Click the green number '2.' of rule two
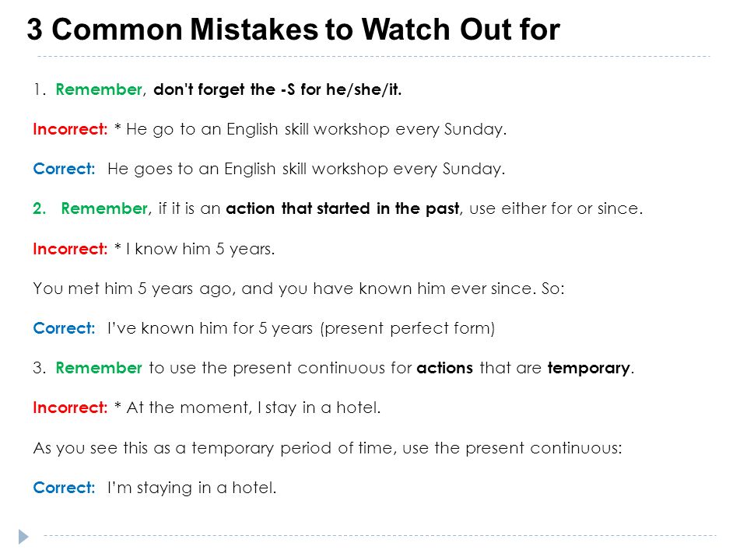The height and width of the screenshot is (560, 747). coord(39,208)
